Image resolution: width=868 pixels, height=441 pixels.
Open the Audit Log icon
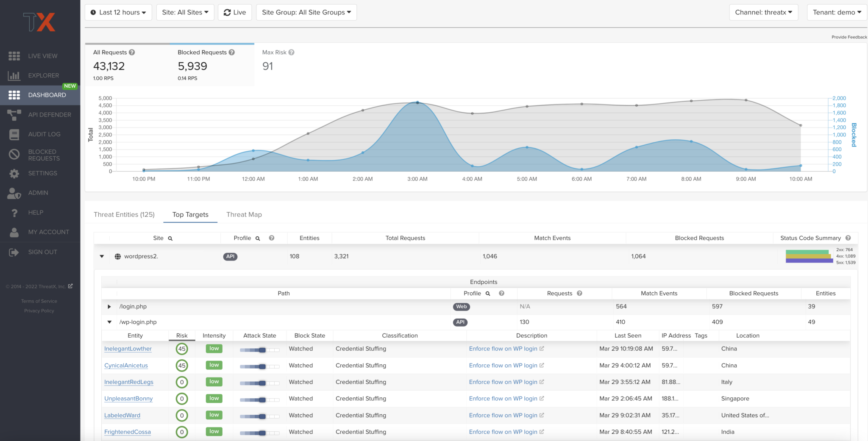tap(14, 134)
